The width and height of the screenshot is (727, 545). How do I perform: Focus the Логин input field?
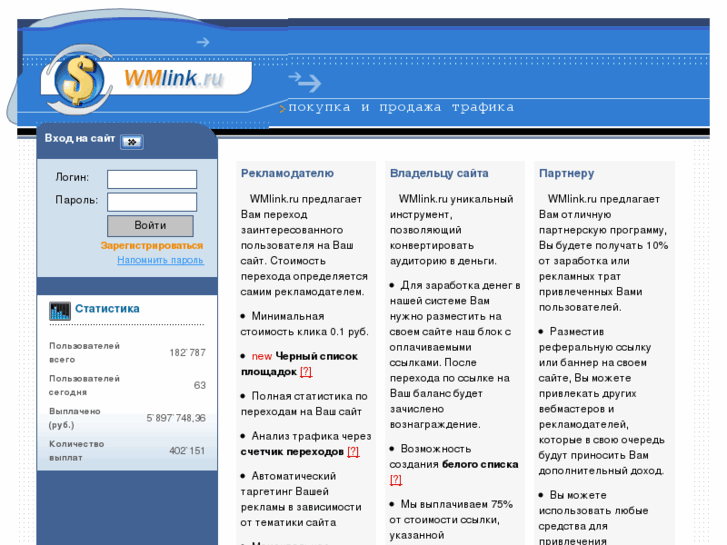click(152, 179)
